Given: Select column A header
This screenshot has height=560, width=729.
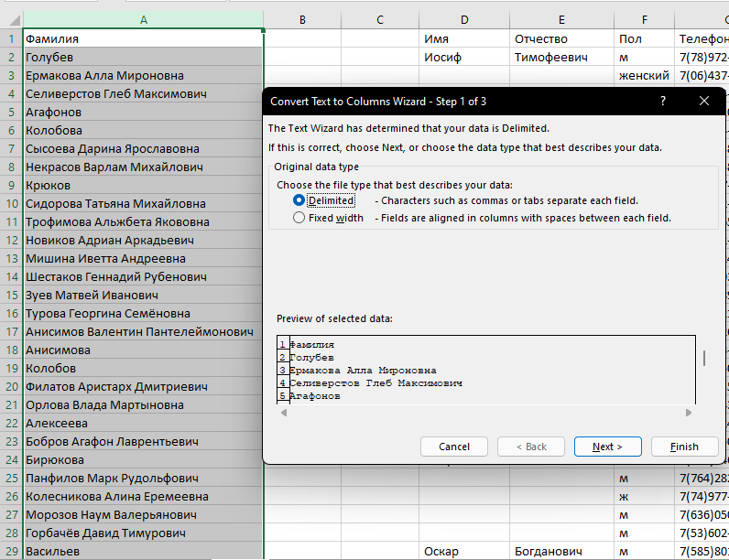Looking at the screenshot, I should pyautogui.click(x=143, y=20).
